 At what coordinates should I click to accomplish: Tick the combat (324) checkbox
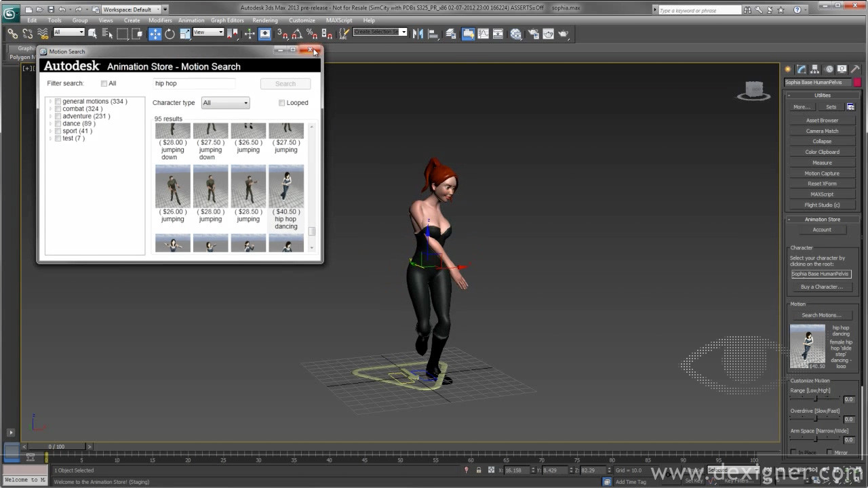tap(58, 109)
